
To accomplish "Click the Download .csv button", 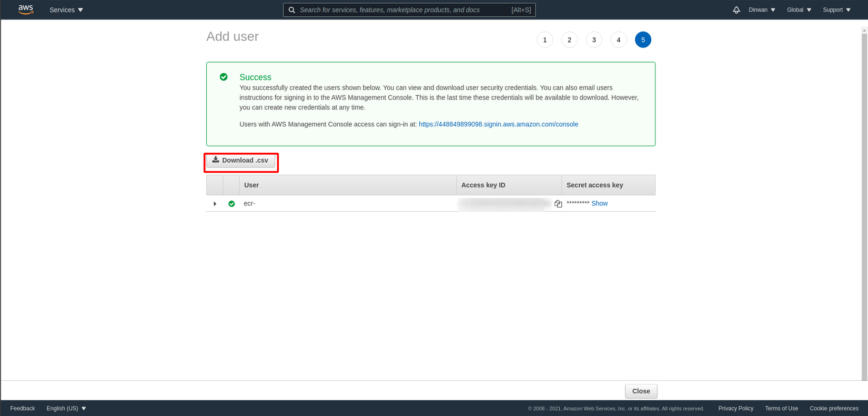I will tap(241, 161).
